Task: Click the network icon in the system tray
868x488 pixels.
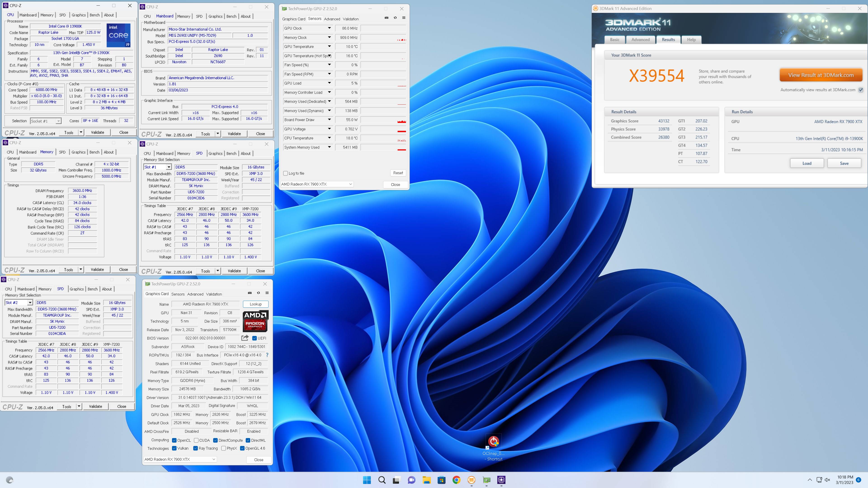Action: click(x=819, y=480)
